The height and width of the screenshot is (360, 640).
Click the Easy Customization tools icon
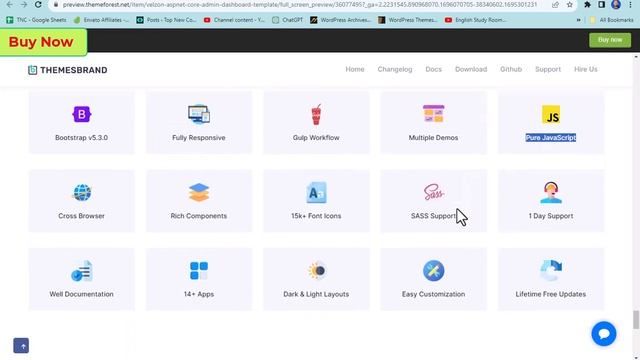433,271
